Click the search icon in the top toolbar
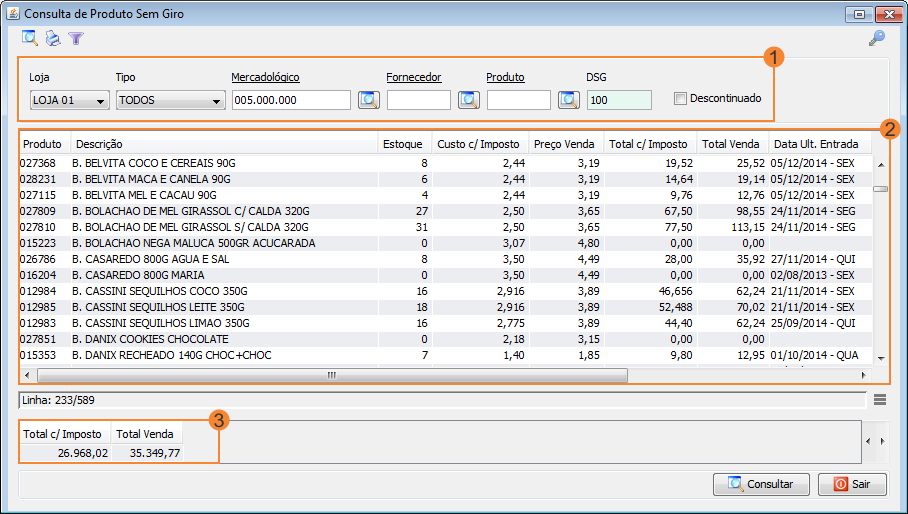This screenshot has width=908, height=514. [x=30, y=38]
